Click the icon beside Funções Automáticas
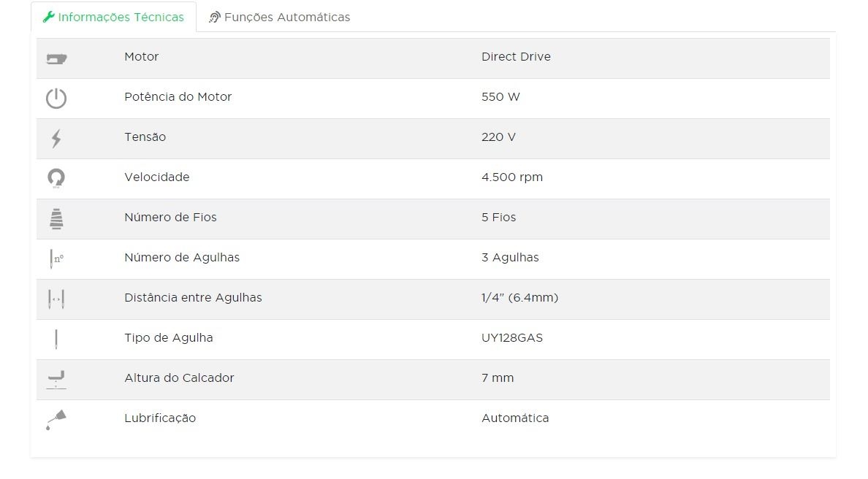 pyautogui.click(x=215, y=17)
